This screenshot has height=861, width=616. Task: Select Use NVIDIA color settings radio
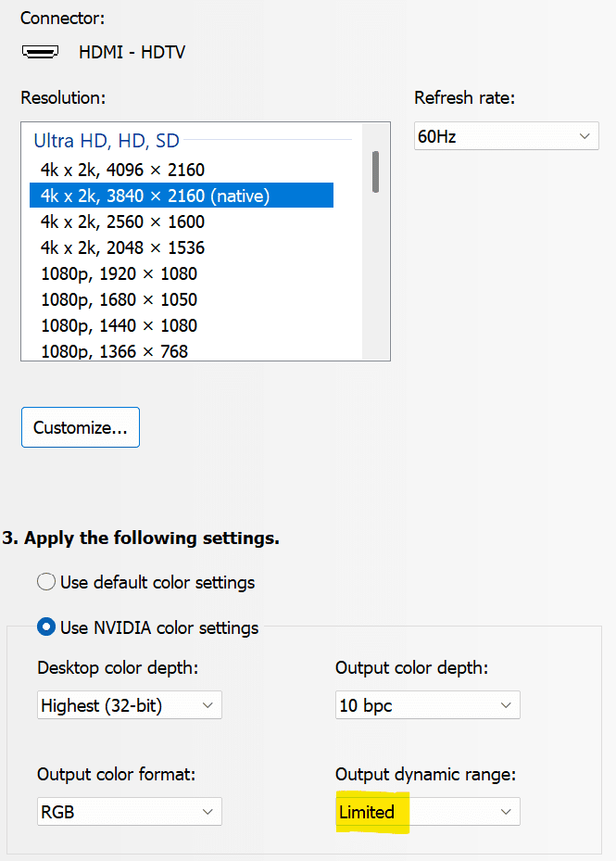[46, 627]
